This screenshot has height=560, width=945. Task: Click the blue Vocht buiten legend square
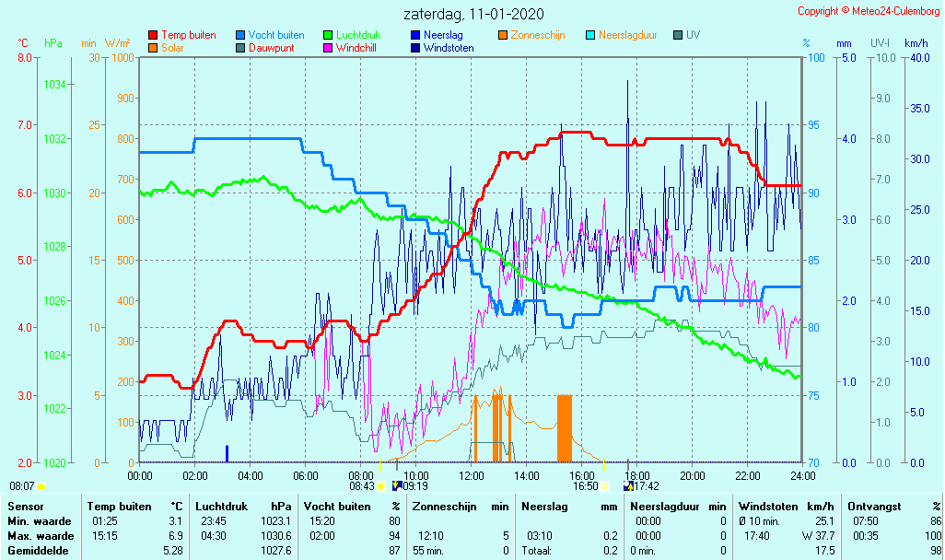240,35
